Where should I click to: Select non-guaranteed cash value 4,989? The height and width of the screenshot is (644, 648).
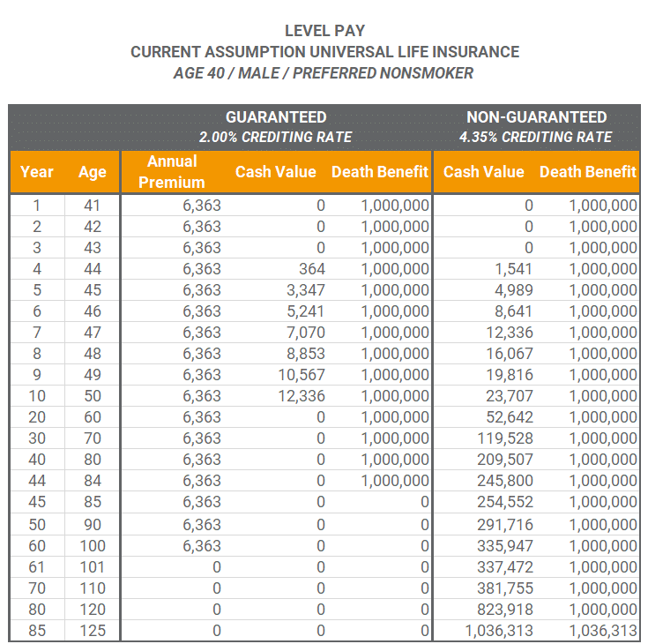pos(514,290)
